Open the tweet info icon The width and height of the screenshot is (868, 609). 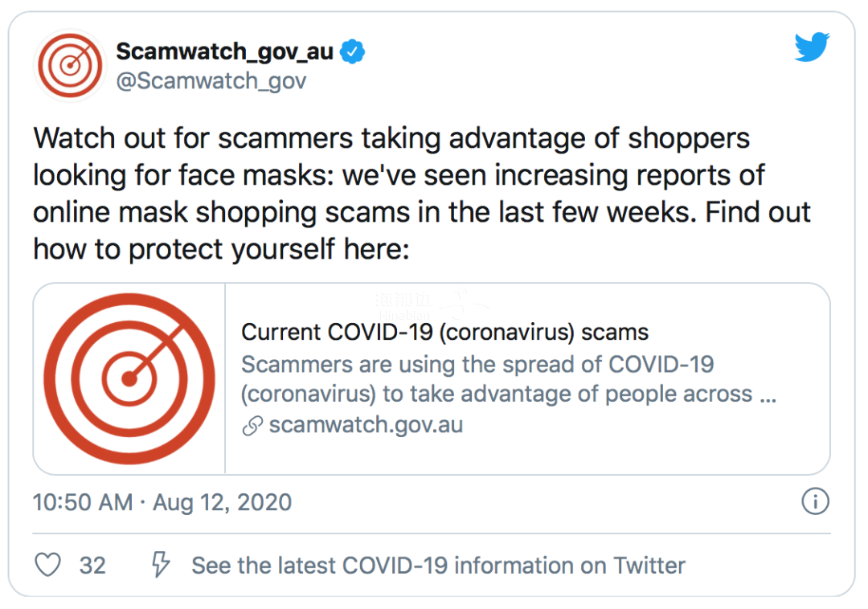816,501
